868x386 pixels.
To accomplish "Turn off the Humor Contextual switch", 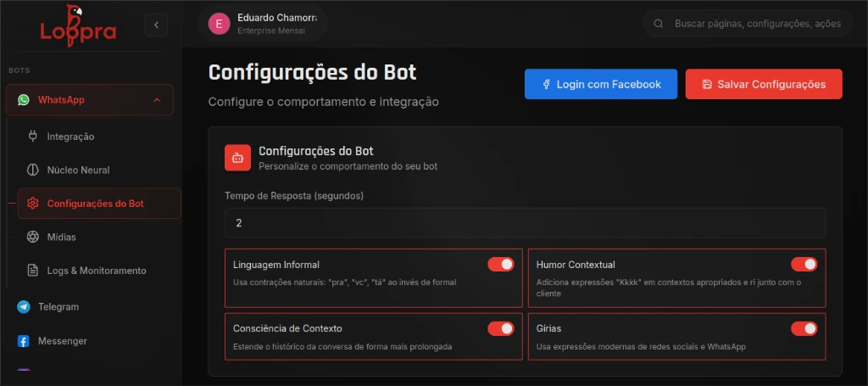I will 804,265.
